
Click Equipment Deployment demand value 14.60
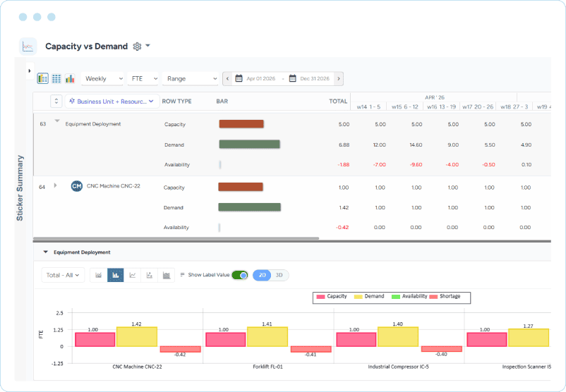(416, 145)
